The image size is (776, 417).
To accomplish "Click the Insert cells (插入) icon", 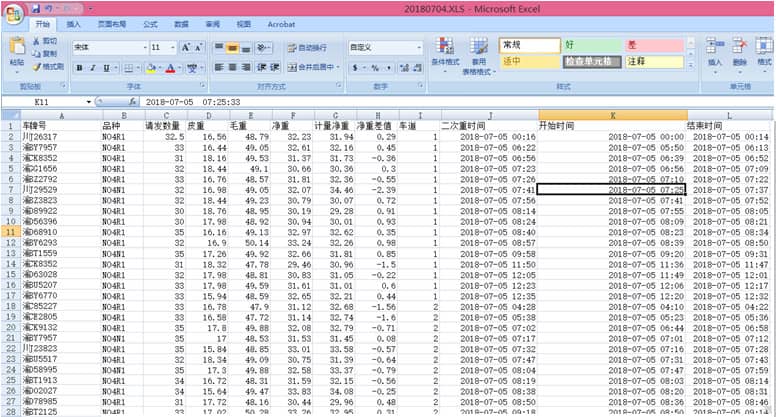I will (x=714, y=50).
